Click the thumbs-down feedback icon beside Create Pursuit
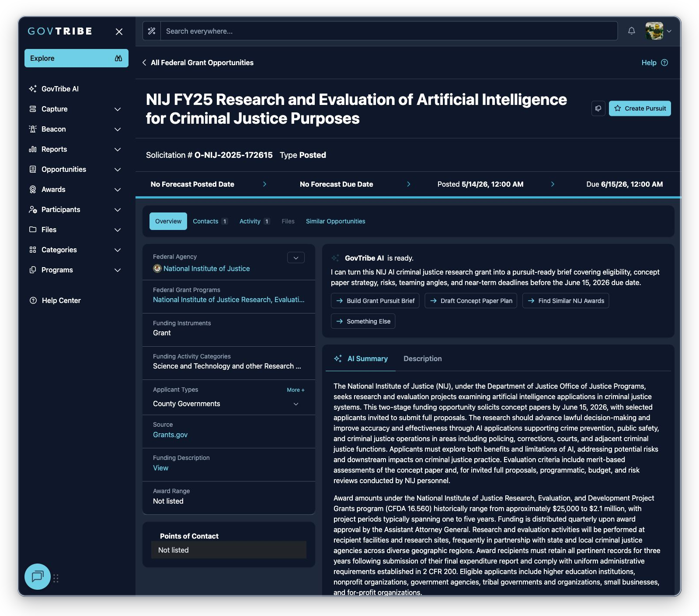The image size is (699, 616). click(x=598, y=108)
